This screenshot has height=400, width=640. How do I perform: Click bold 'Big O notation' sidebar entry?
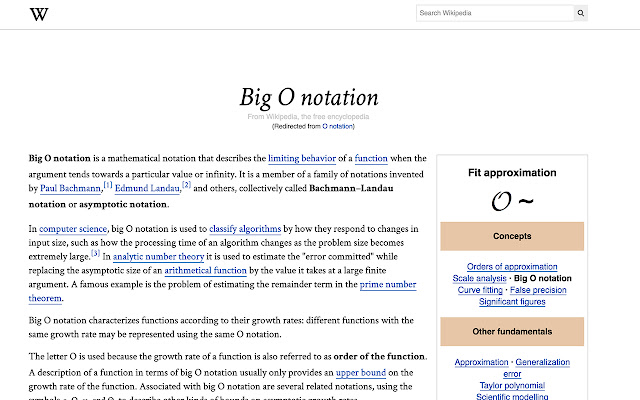542,278
